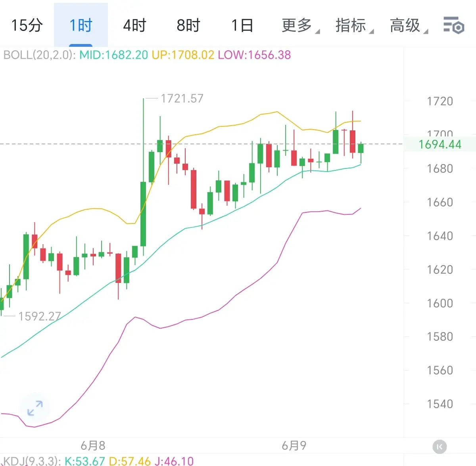Switch to the 1日 timeframe tab

[x=242, y=25]
